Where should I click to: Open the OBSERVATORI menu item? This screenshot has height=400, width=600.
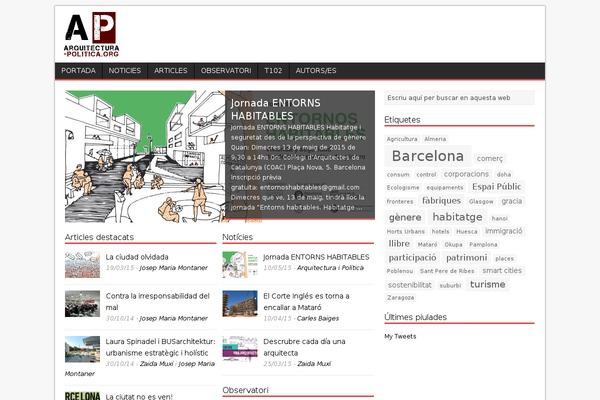(226, 71)
